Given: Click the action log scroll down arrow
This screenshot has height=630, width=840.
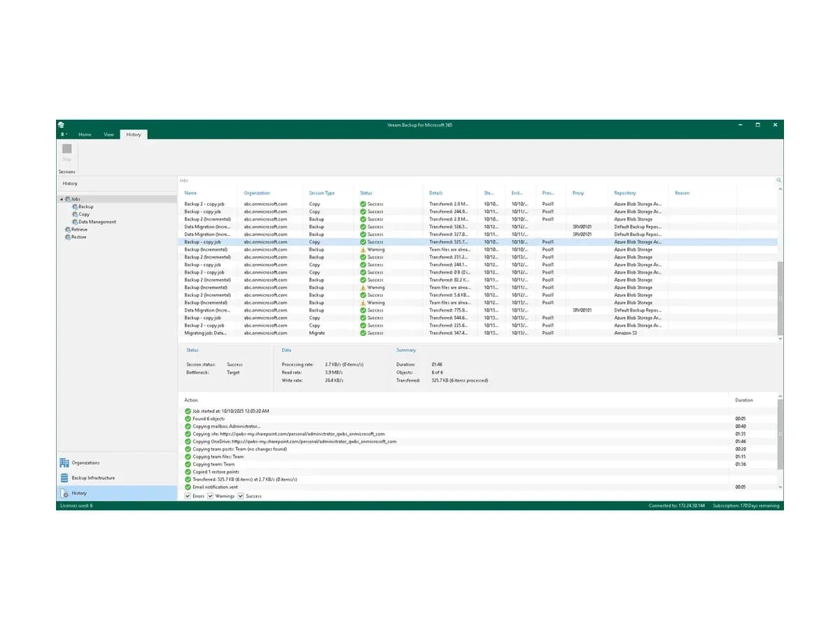Looking at the screenshot, I should (x=780, y=487).
